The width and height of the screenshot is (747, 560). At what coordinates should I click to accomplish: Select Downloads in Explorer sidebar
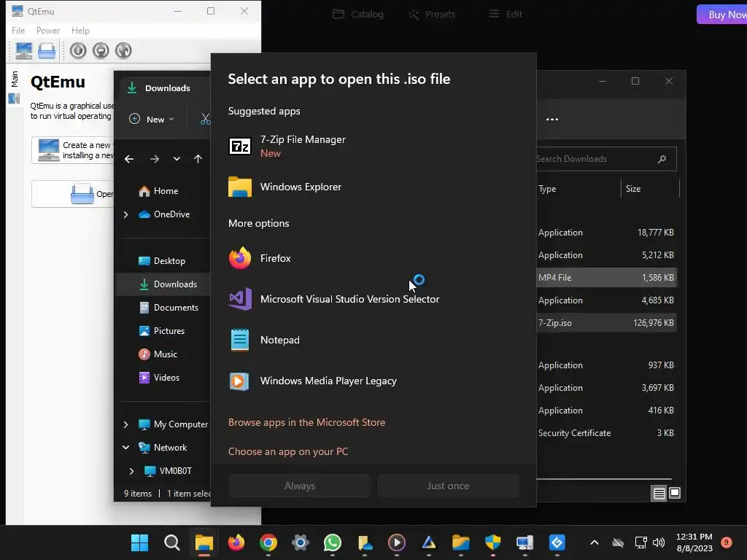pyautogui.click(x=163, y=284)
